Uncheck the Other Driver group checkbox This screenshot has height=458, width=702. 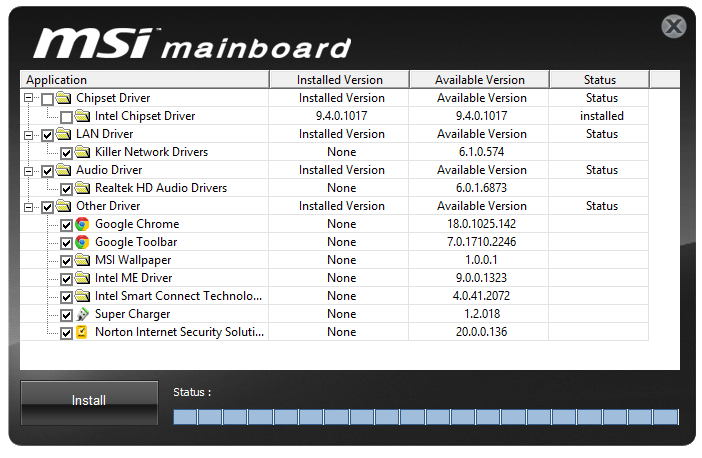click(x=47, y=207)
